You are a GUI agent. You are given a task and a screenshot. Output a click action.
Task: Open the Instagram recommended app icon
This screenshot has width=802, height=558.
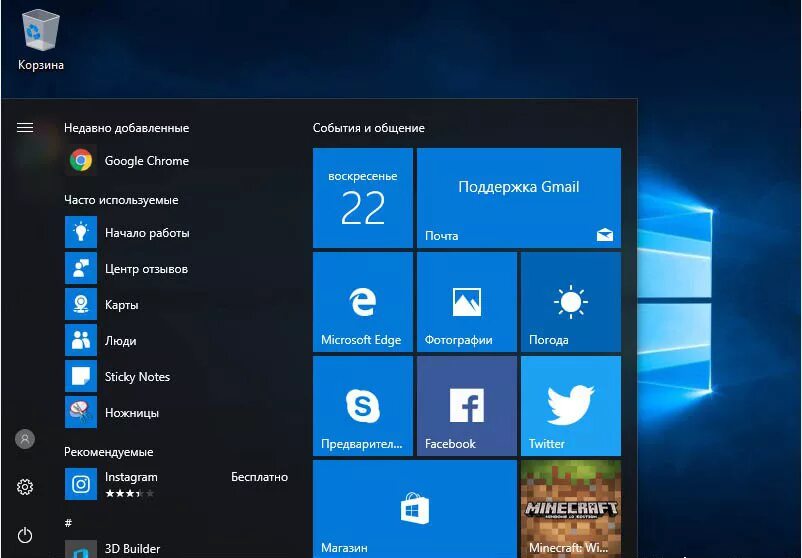pyautogui.click(x=81, y=484)
